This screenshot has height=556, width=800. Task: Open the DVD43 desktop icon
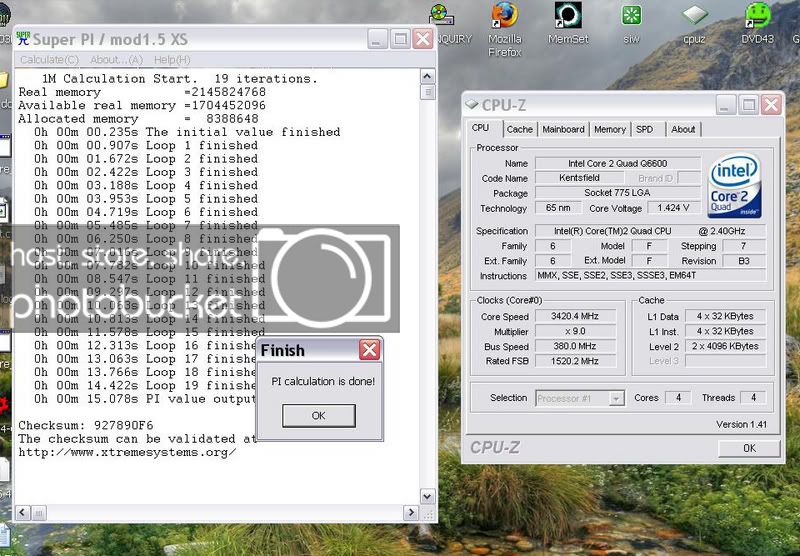pos(758,23)
